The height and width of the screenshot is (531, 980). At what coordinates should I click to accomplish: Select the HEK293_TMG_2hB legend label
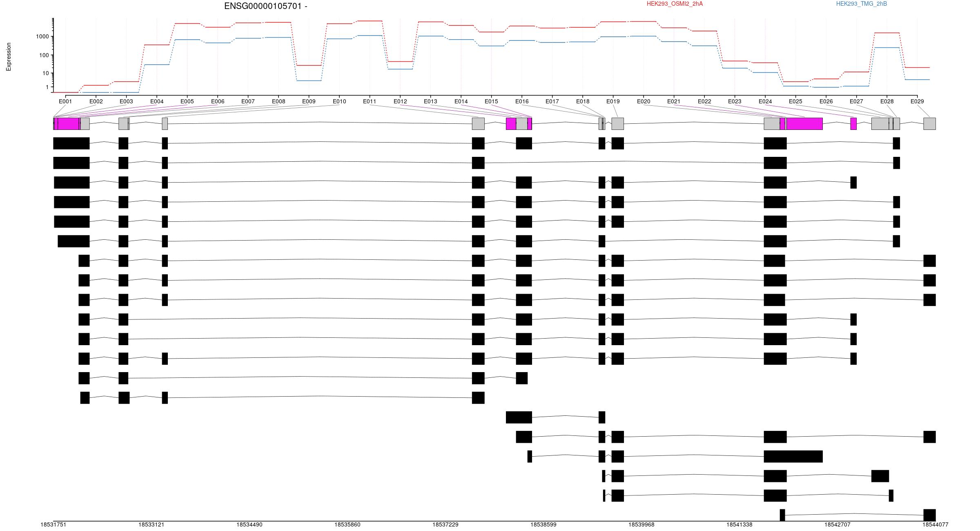click(861, 4)
